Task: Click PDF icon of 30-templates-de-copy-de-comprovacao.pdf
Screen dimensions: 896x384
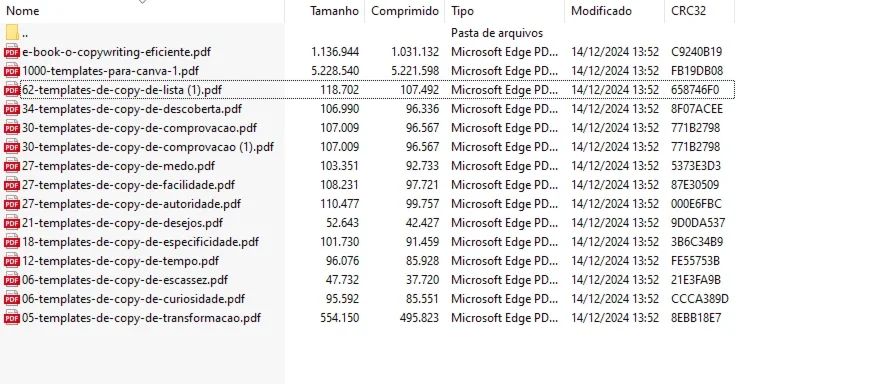Action: click(x=12, y=128)
